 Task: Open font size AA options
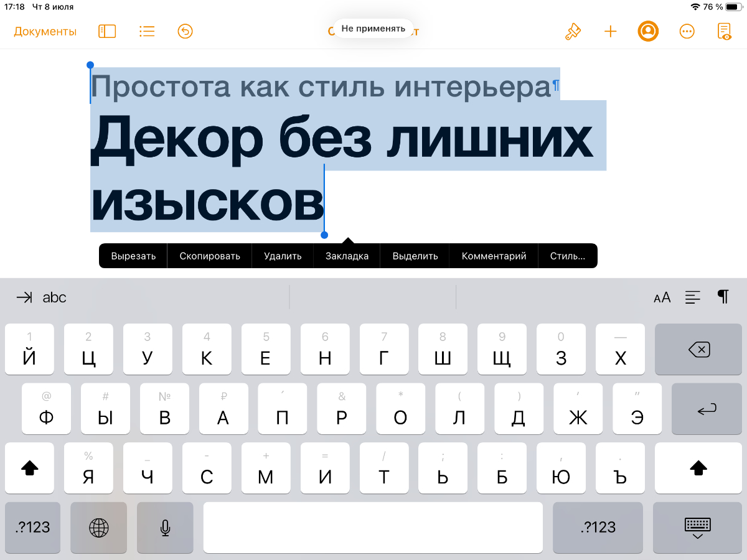tap(662, 297)
